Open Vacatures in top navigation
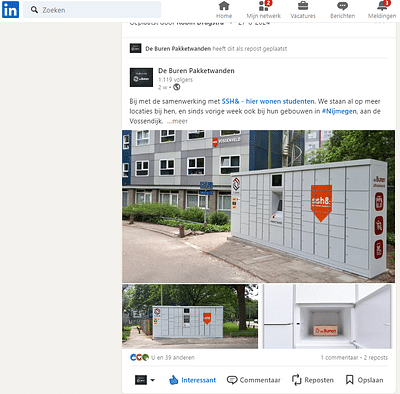The height and width of the screenshot is (394, 400). (x=303, y=10)
